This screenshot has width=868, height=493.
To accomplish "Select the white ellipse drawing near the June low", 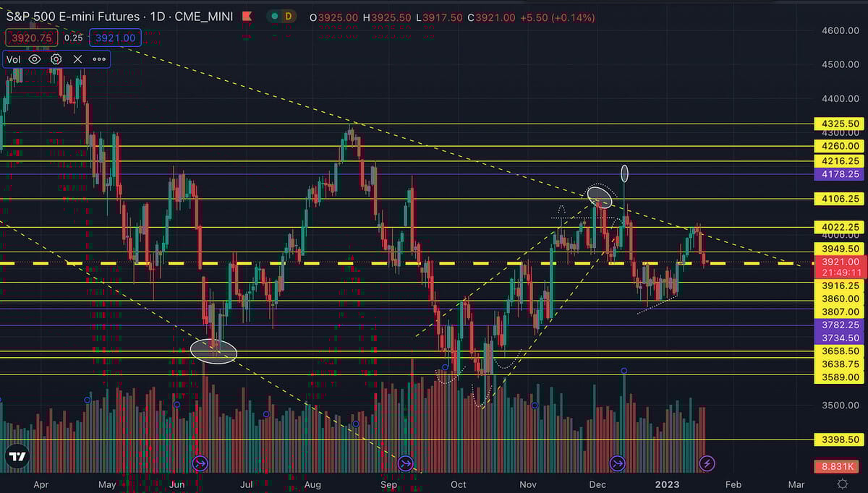I will coord(213,351).
